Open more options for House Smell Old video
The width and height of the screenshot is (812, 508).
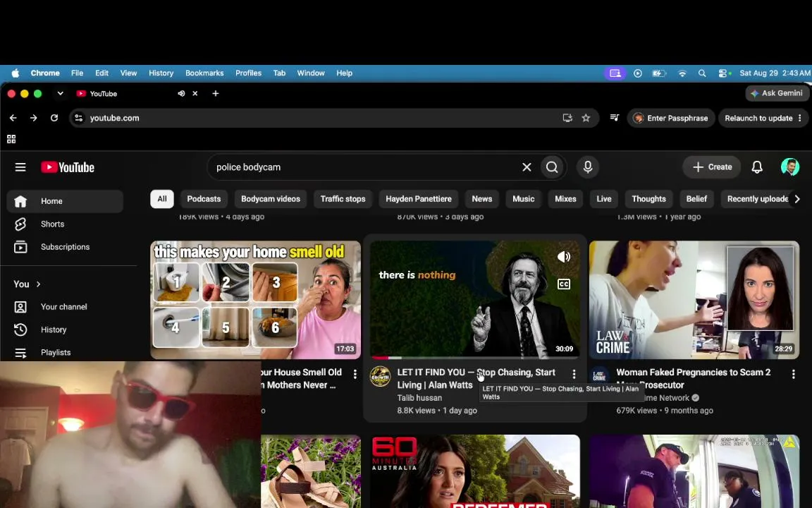[x=355, y=374]
